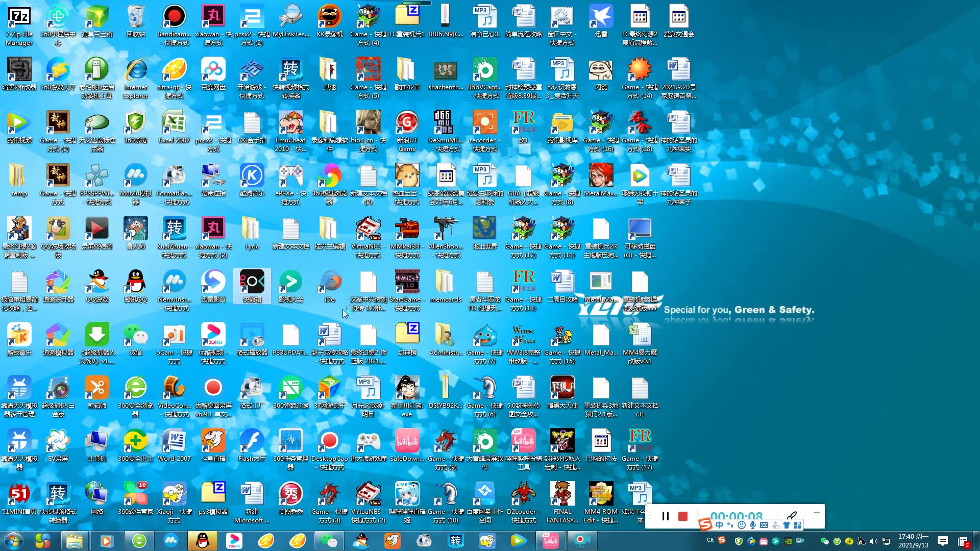Open the MyDiskTest desktop shortcut

click(x=291, y=21)
